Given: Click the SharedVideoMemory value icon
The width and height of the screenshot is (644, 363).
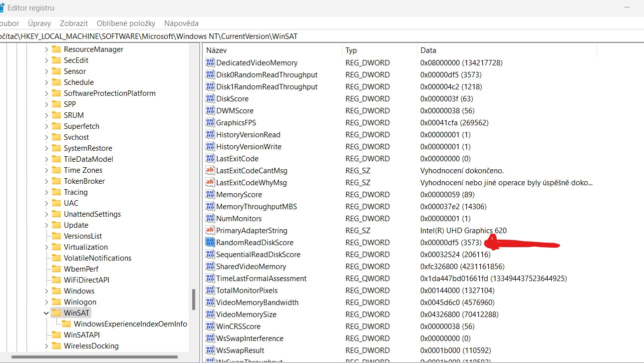Looking at the screenshot, I should [x=210, y=266].
